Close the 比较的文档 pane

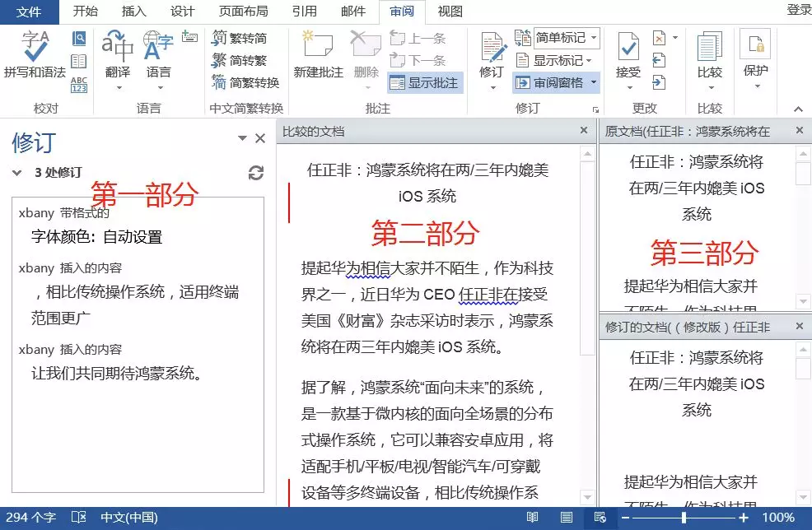584,130
